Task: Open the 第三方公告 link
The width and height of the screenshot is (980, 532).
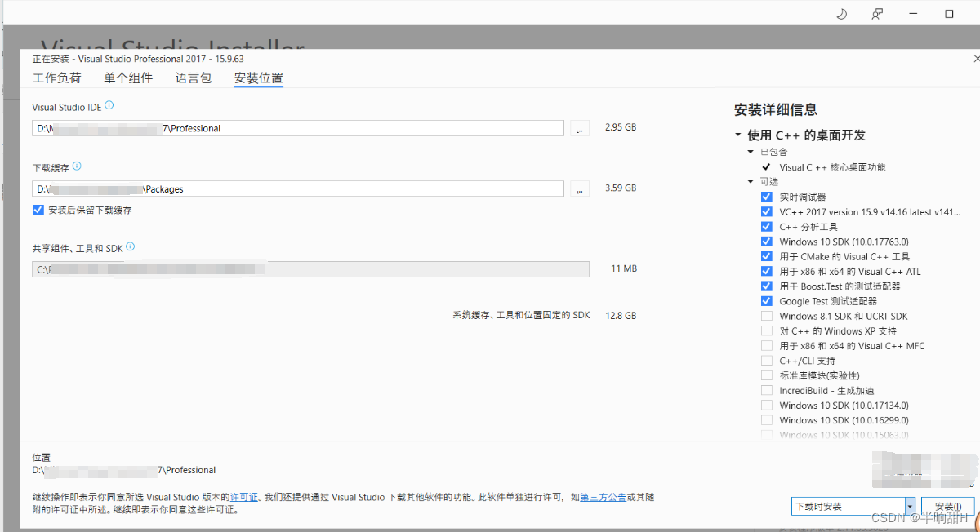Action: coord(604,497)
